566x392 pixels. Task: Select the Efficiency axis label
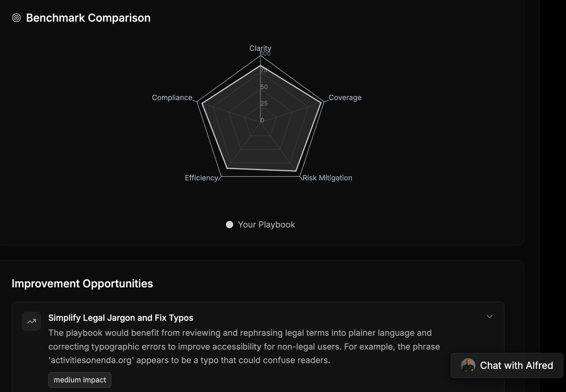click(201, 178)
